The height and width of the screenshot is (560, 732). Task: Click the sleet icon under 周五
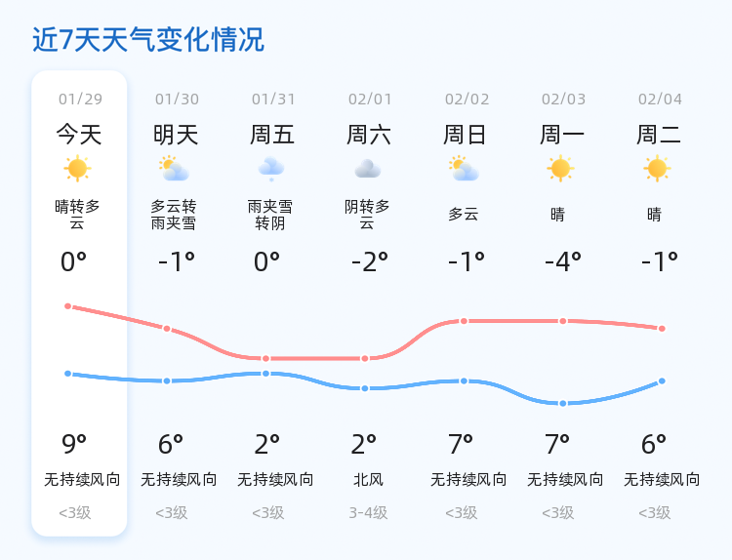coord(271,169)
